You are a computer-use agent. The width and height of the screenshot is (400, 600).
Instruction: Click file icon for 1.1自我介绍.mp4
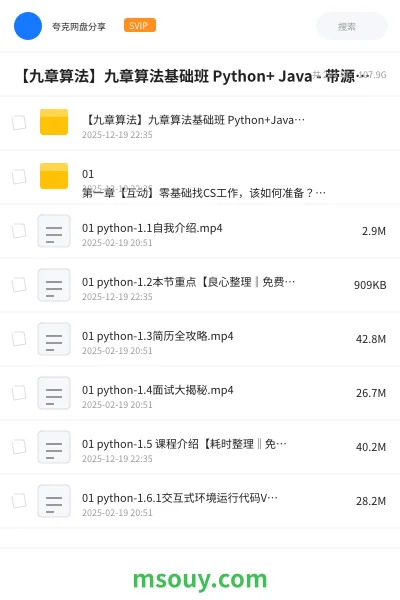(54, 231)
